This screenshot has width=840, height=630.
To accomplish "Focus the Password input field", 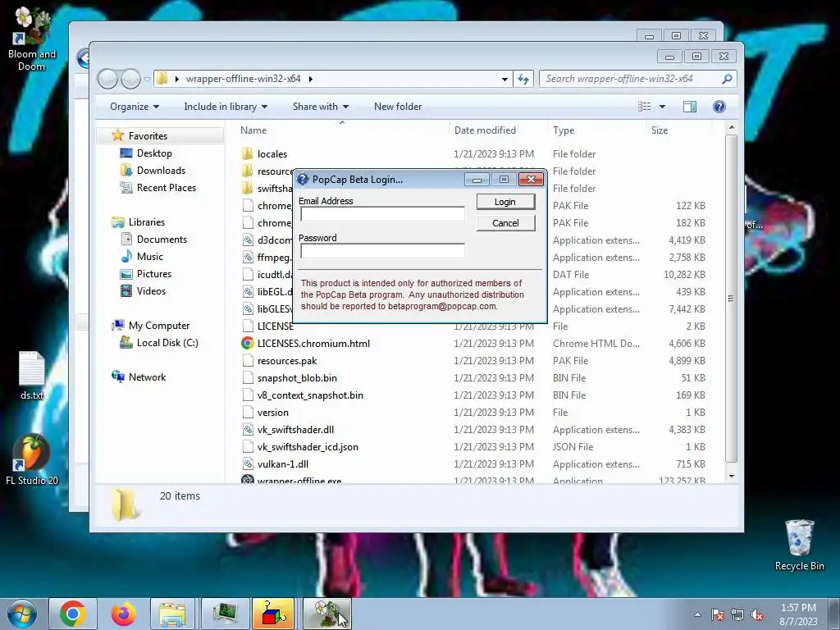I will [x=382, y=251].
